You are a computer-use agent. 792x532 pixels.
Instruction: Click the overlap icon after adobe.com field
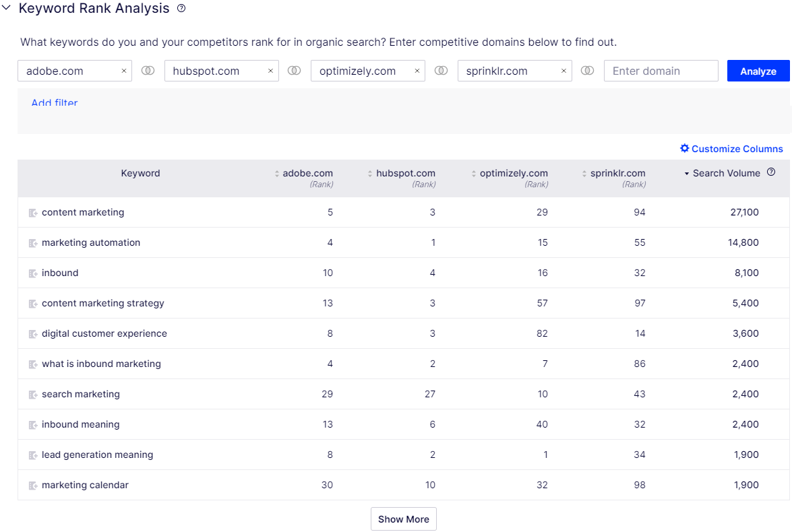[148, 71]
